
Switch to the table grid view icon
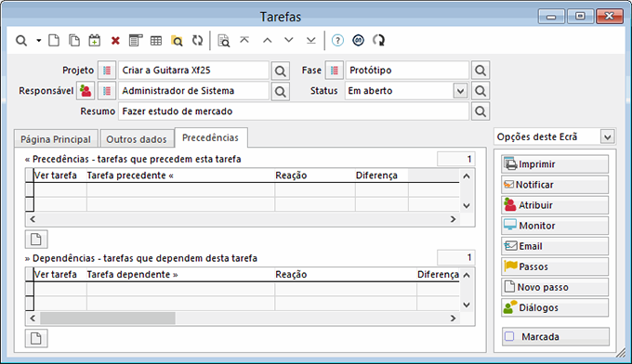[x=156, y=41]
